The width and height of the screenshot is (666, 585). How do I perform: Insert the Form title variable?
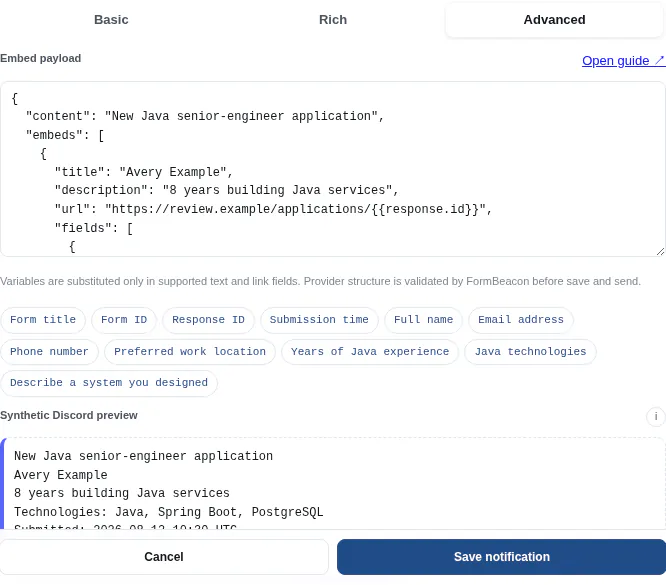[x=43, y=319]
